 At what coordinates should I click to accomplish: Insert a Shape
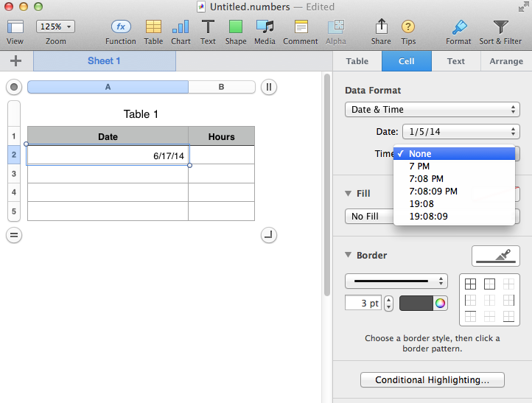(236, 32)
